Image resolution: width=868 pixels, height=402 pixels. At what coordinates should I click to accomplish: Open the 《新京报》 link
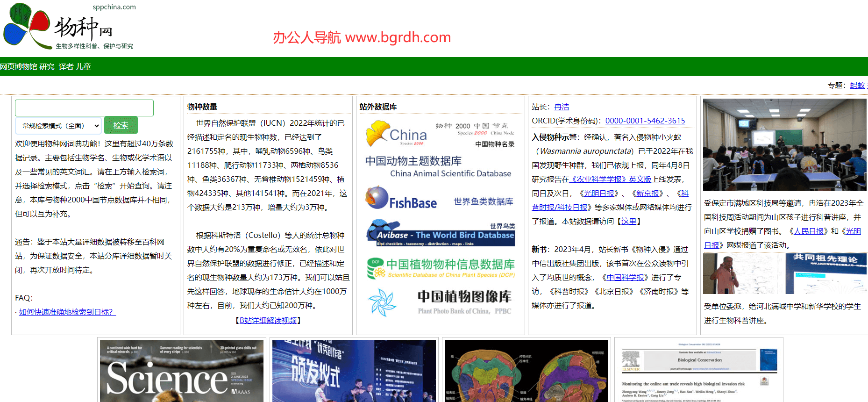coord(648,193)
